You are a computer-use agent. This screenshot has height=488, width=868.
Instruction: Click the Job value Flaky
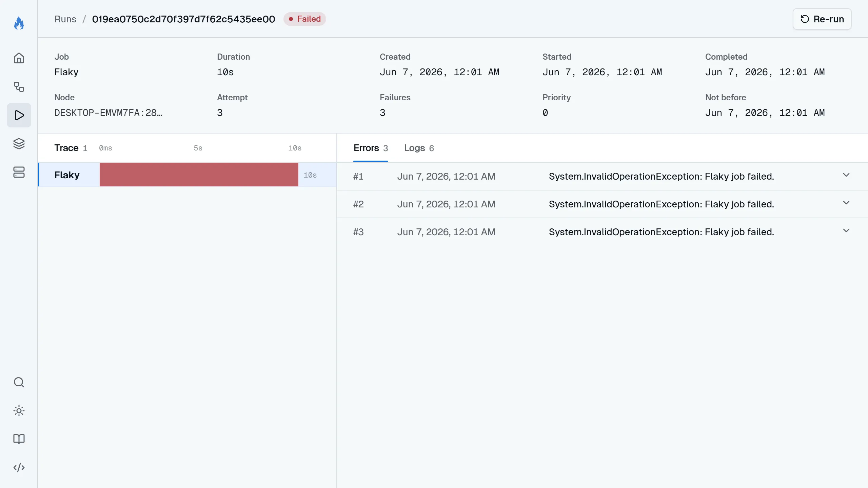[x=66, y=72]
